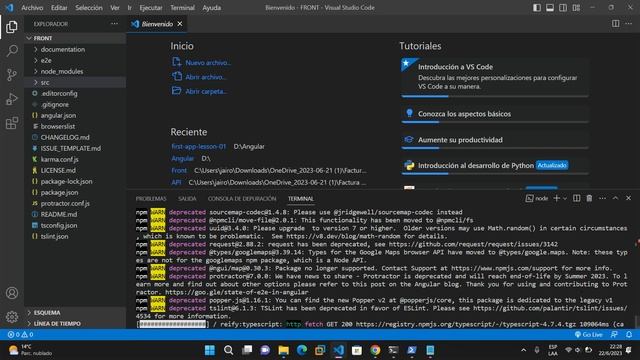Open terminal panel more actions
This screenshot has width=640, height=360.
pyautogui.click(x=602, y=198)
